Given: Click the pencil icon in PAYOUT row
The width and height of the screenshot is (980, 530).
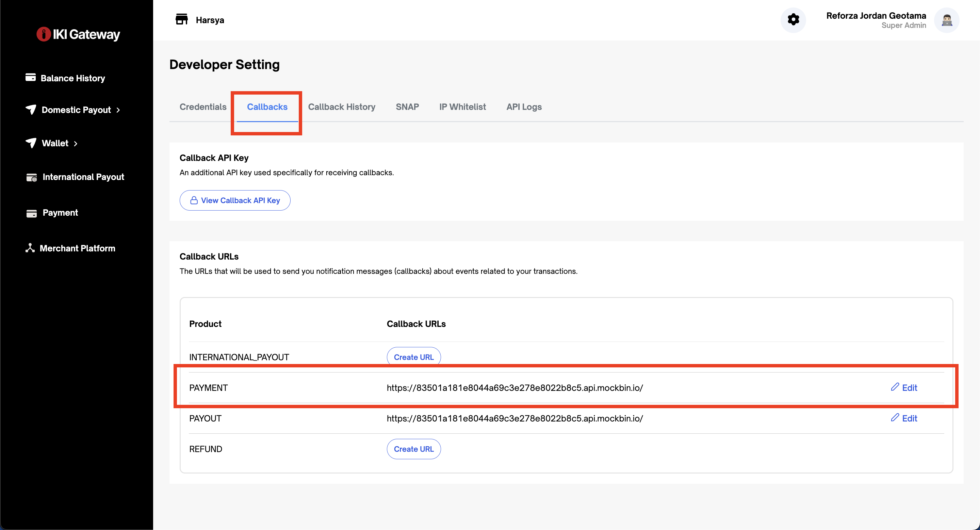Looking at the screenshot, I should point(895,417).
